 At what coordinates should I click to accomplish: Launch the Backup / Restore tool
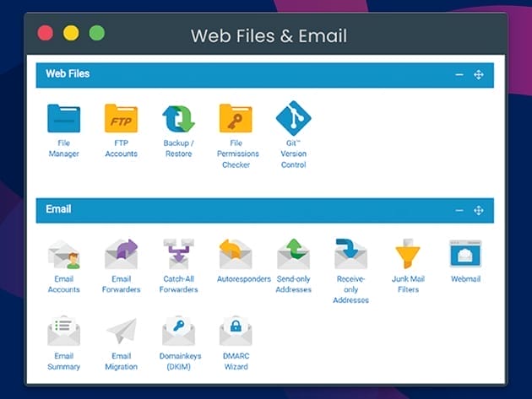178,119
